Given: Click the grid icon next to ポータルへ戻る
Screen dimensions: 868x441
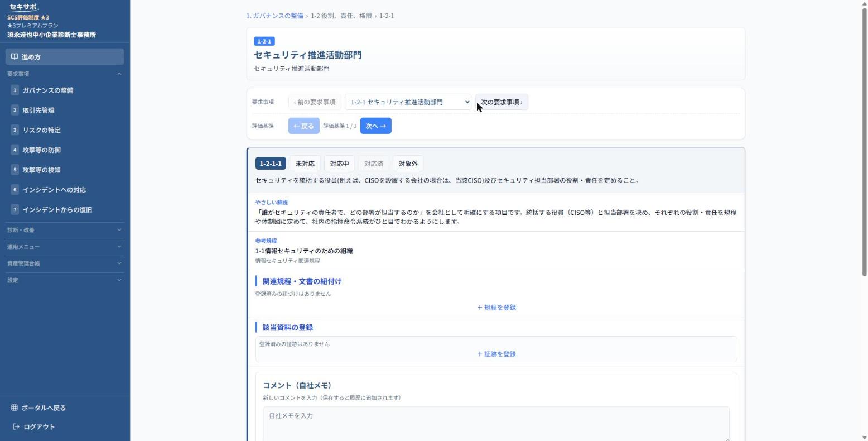Looking at the screenshot, I should coord(15,408).
